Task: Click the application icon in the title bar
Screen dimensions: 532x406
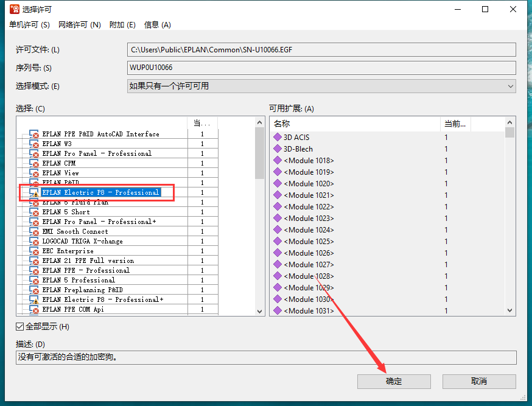Action: pos(15,9)
